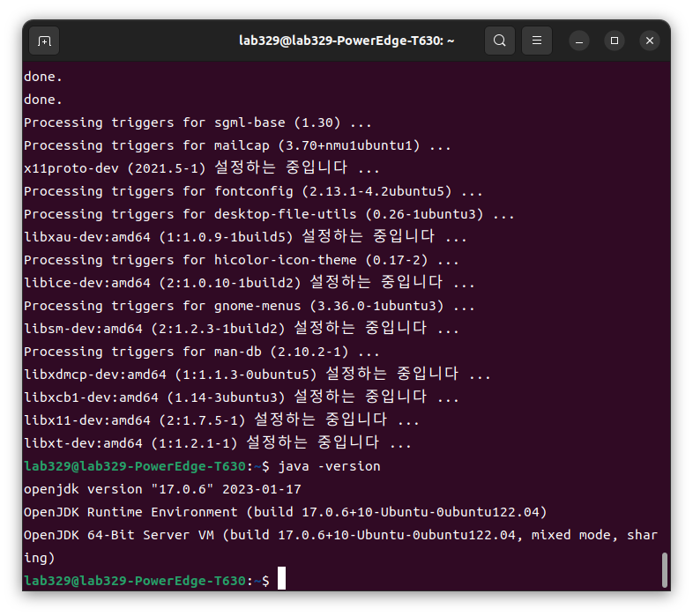Click the sgml-base (1.30) triggers line
Screen dimensions: 693x616
click(x=197, y=122)
